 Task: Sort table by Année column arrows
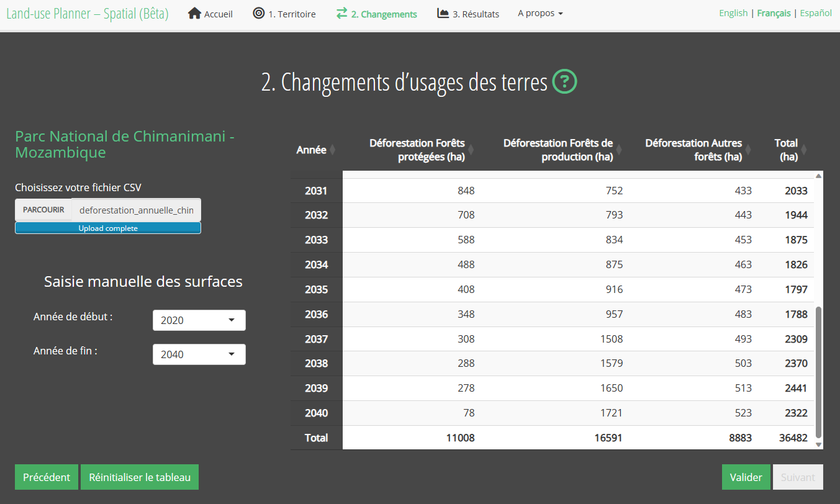[x=332, y=150]
